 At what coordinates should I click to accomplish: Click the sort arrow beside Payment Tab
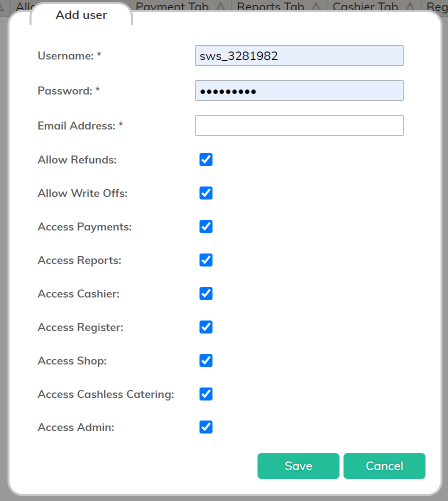[221, 6]
